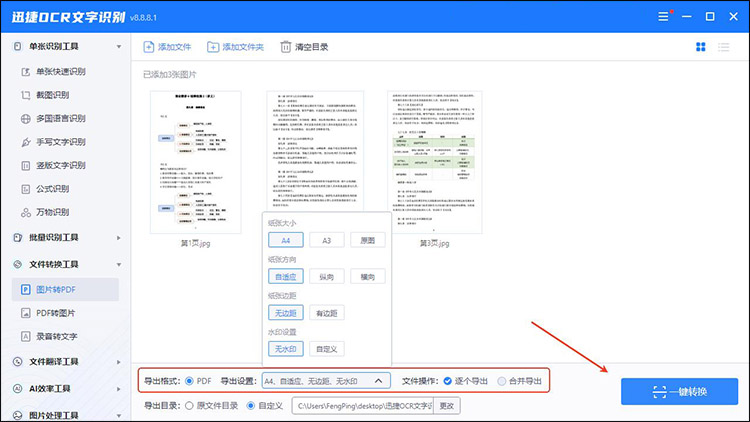Click 添加文件 add file icon
This screenshot has height=422, width=750.
click(x=149, y=47)
